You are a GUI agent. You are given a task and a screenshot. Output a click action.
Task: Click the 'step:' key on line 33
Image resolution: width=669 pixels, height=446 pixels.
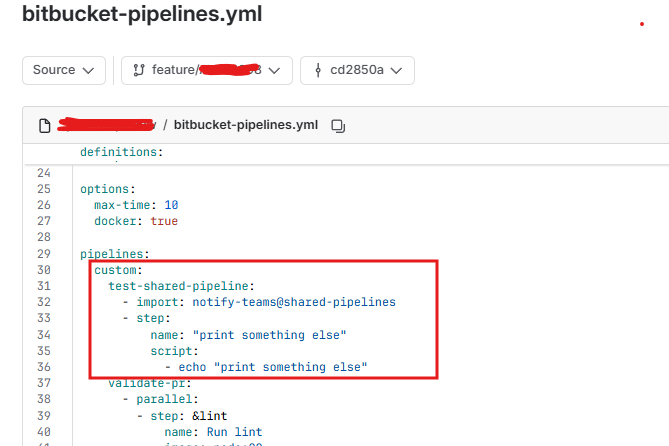coord(153,318)
